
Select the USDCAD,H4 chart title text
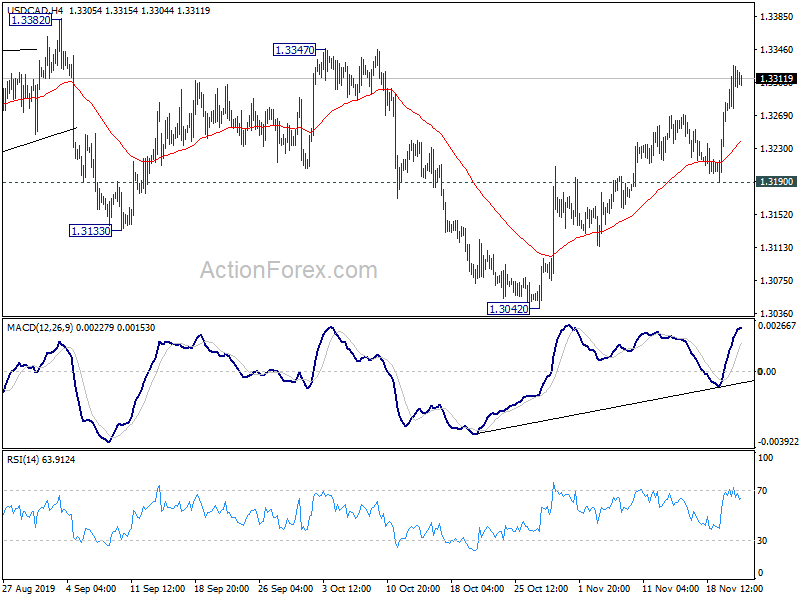35,10
